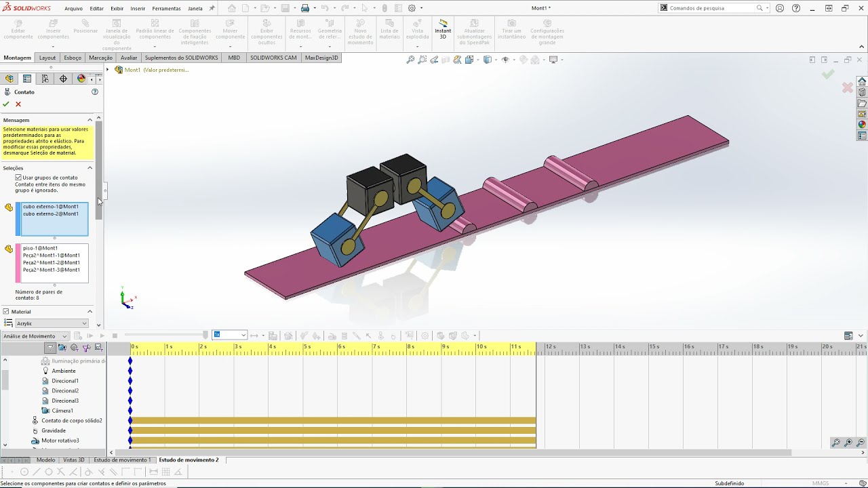Open the Arquivo menu
Viewport: 868px width, 488px height.
click(x=73, y=9)
